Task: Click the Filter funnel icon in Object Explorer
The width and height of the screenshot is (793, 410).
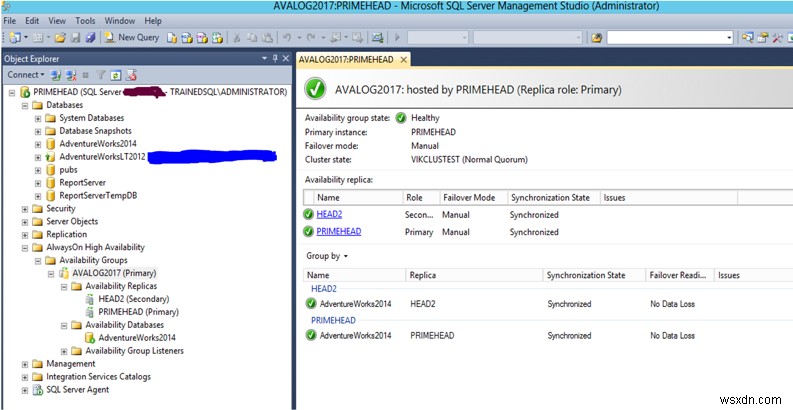Action: click(101, 75)
